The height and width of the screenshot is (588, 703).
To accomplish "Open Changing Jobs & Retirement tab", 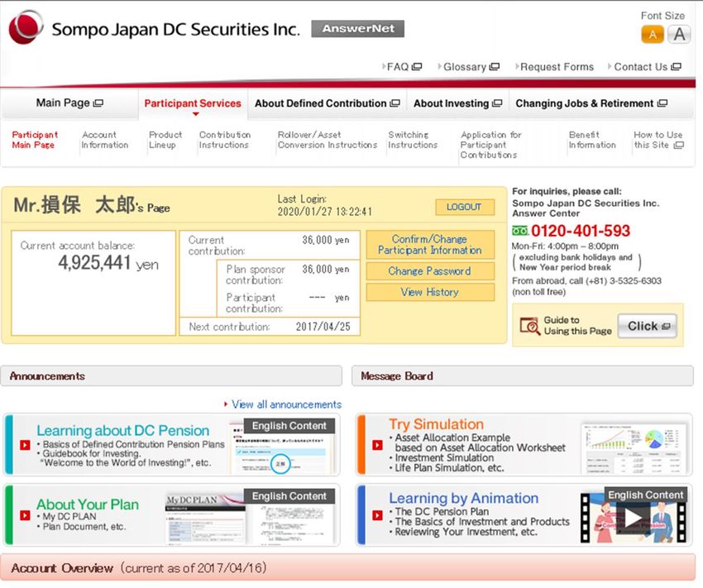I will 591,103.
